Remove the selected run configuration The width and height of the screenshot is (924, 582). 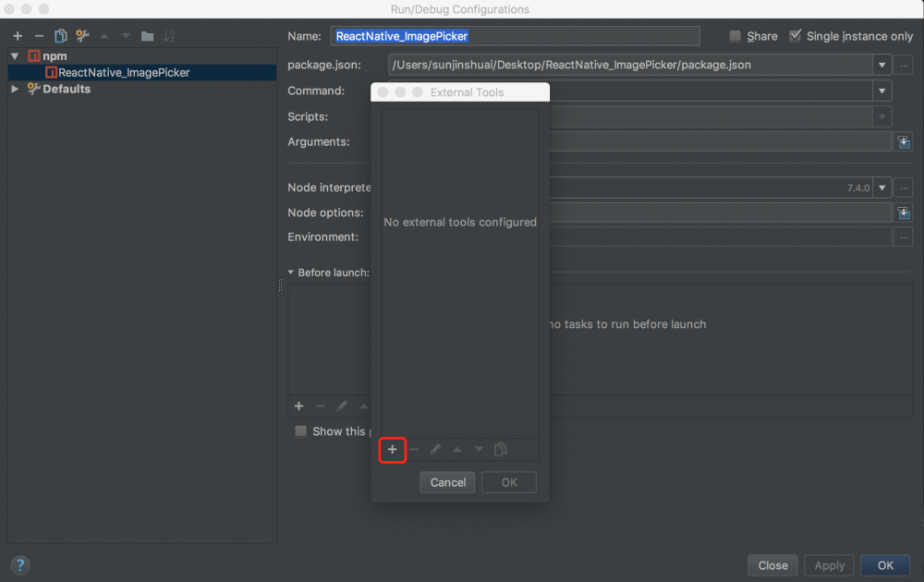(x=38, y=36)
